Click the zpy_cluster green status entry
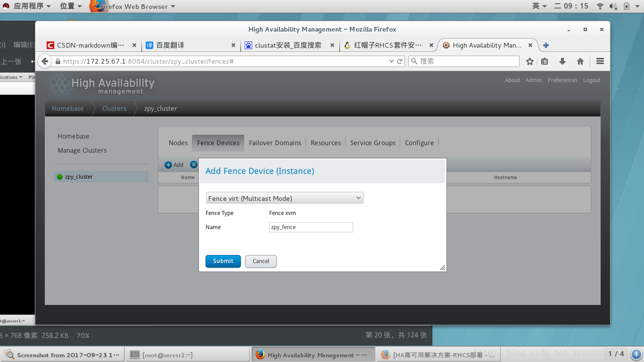644x362 pixels. [101, 177]
